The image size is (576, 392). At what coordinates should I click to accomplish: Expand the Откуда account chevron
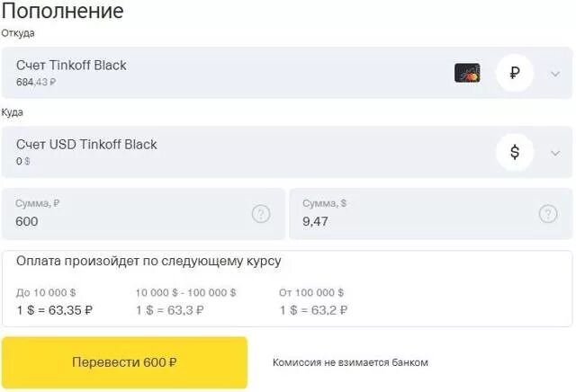[x=555, y=73]
